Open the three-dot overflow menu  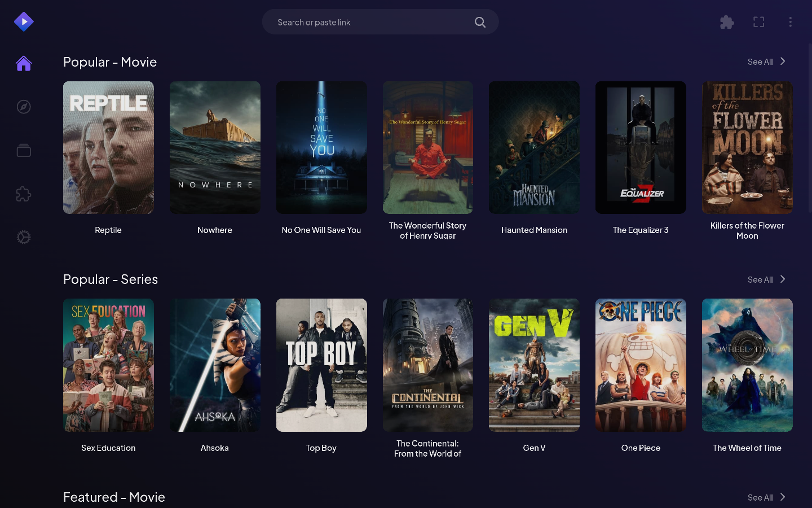[x=790, y=22]
